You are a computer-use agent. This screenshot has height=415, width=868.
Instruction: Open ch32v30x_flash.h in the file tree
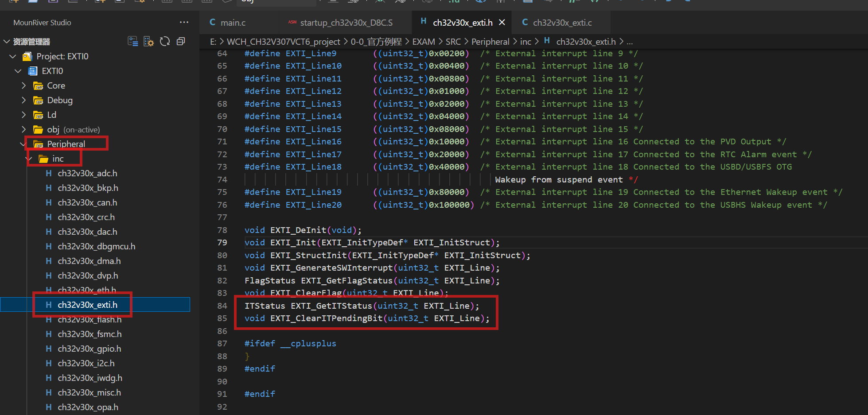[x=90, y=319]
